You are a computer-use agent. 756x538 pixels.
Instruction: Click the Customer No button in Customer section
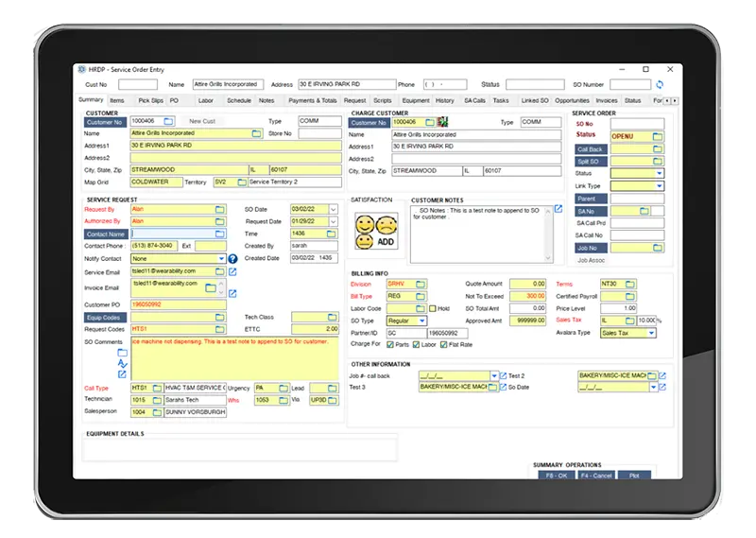point(105,122)
